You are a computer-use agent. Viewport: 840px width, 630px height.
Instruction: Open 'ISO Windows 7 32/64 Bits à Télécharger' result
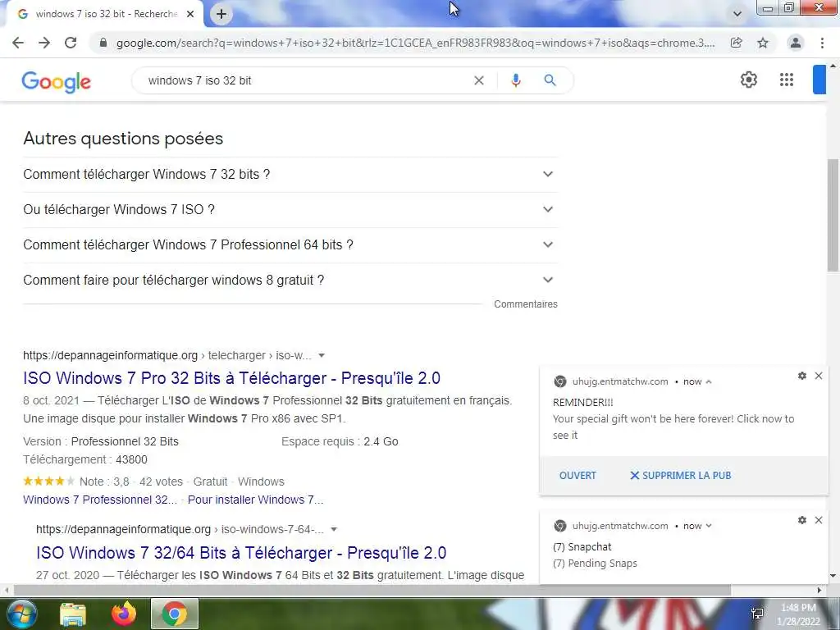(x=241, y=553)
